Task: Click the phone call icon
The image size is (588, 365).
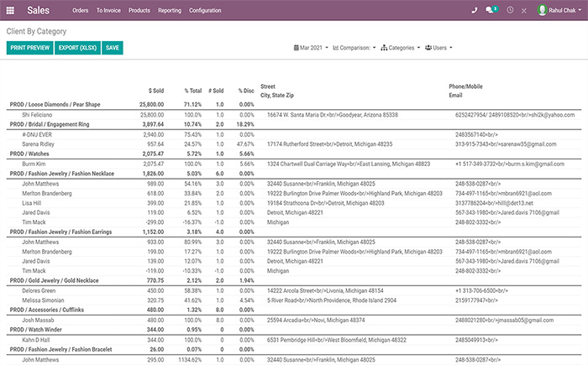Action: click(475, 11)
